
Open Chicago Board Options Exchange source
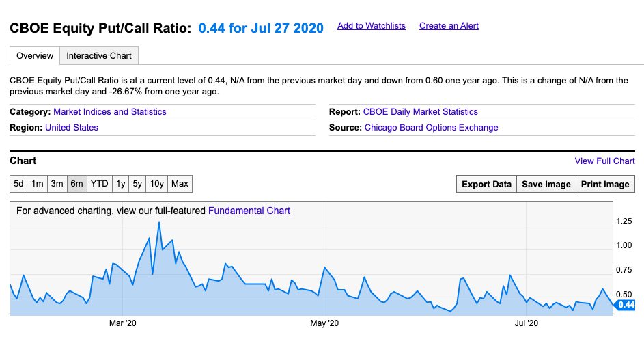(431, 127)
